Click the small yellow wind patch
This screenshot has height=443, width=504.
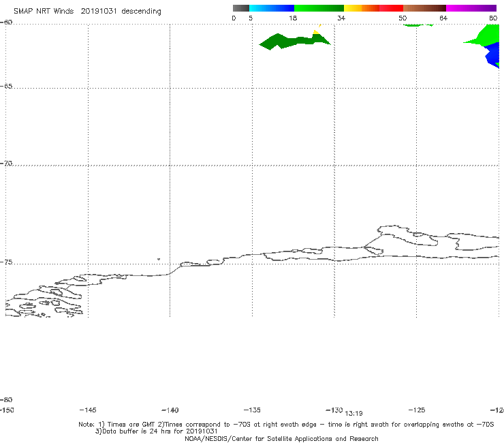(x=316, y=32)
